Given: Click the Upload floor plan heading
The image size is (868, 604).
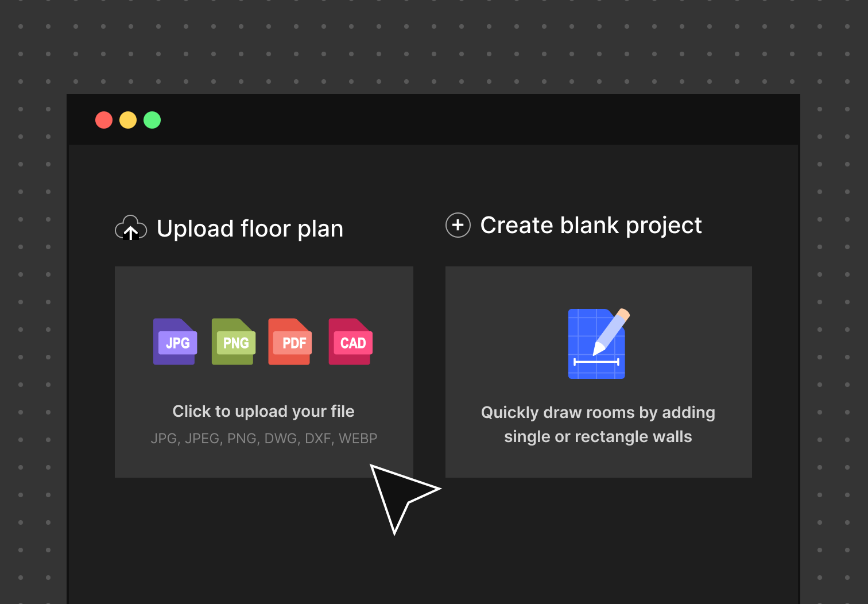Looking at the screenshot, I should point(250,229).
